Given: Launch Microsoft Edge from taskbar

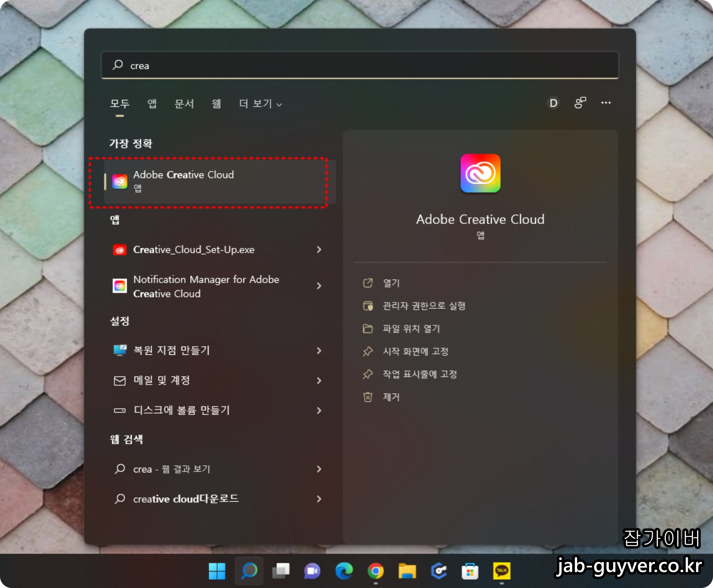Looking at the screenshot, I should pyautogui.click(x=344, y=571).
